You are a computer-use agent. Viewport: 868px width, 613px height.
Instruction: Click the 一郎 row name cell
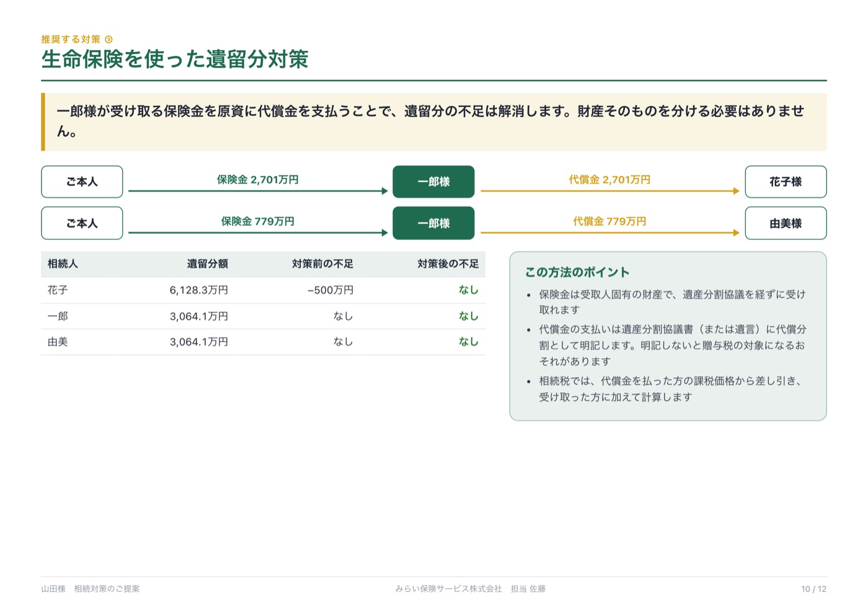(x=58, y=316)
